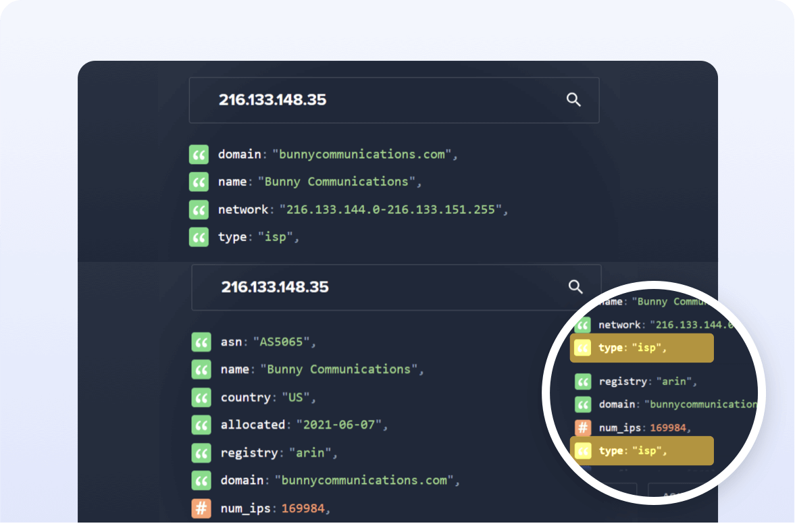Viewport: 795px width, 532px height.
Task: Click the allocated date value "2021-06-07"
Action: click(x=340, y=425)
